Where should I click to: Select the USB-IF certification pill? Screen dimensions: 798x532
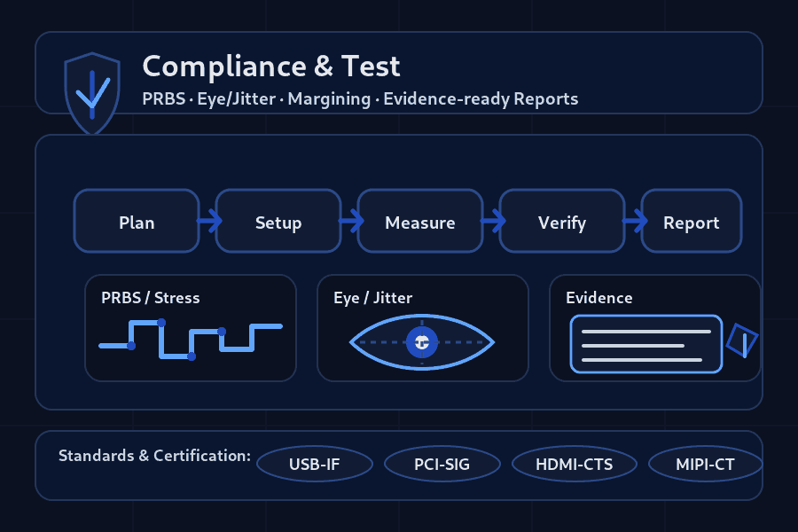(x=315, y=464)
